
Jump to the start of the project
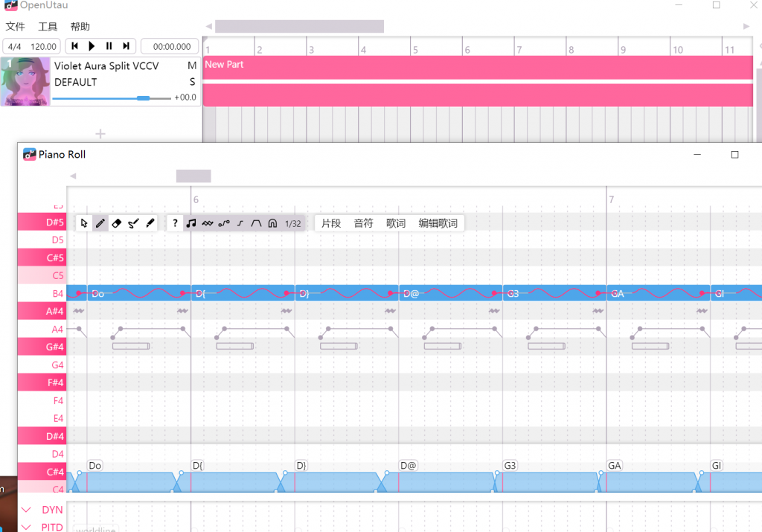tap(75, 46)
